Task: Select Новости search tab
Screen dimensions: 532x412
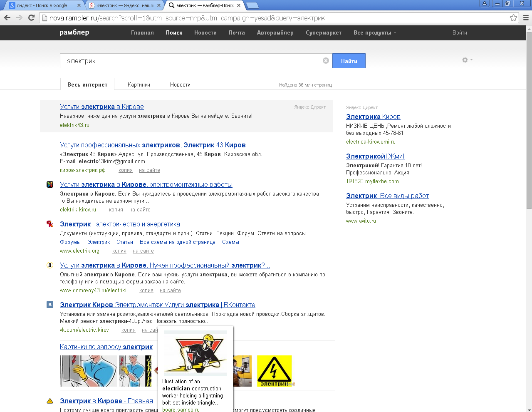Action: point(180,84)
